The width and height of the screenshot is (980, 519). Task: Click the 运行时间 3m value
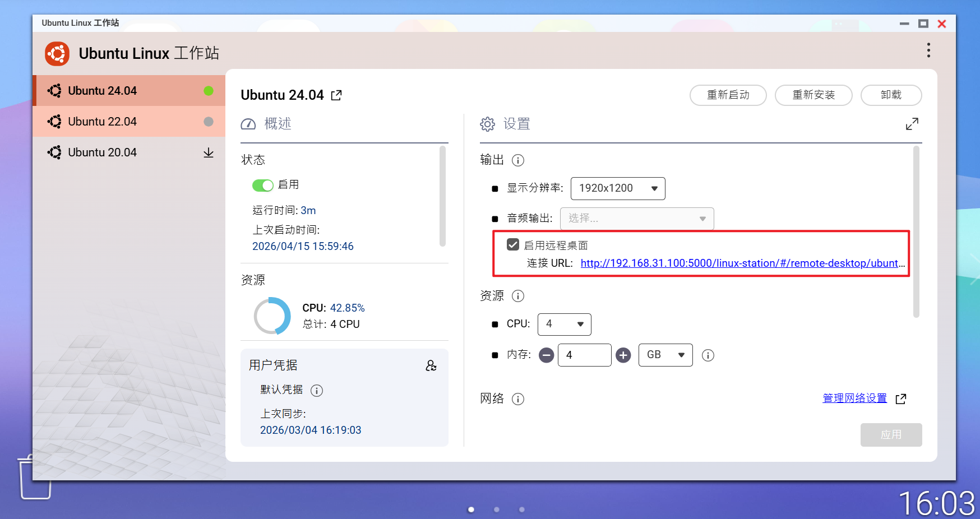point(308,211)
